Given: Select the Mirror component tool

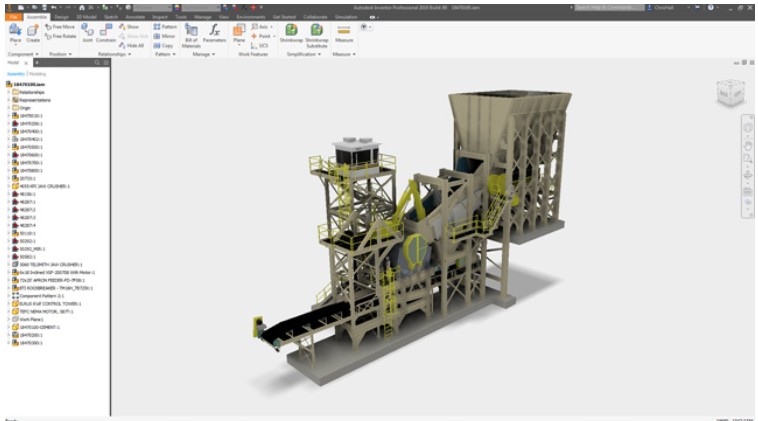Looking at the screenshot, I should point(164,36).
